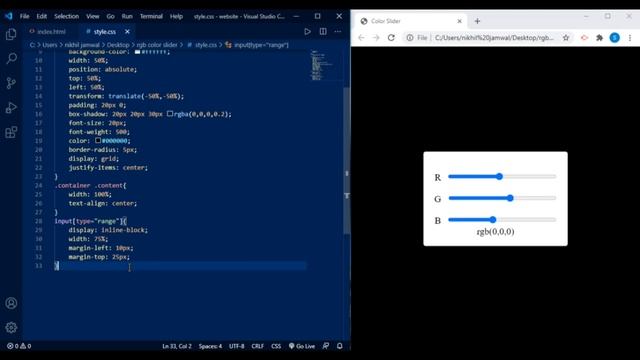Reload the Color Slider page
Viewport: 640px width, 360px height.
pyautogui.click(x=391, y=38)
